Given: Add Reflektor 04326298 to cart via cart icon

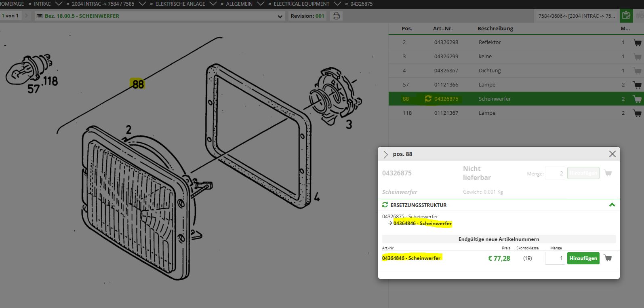Looking at the screenshot, I should pyautogui.click(x=637, y=42).
